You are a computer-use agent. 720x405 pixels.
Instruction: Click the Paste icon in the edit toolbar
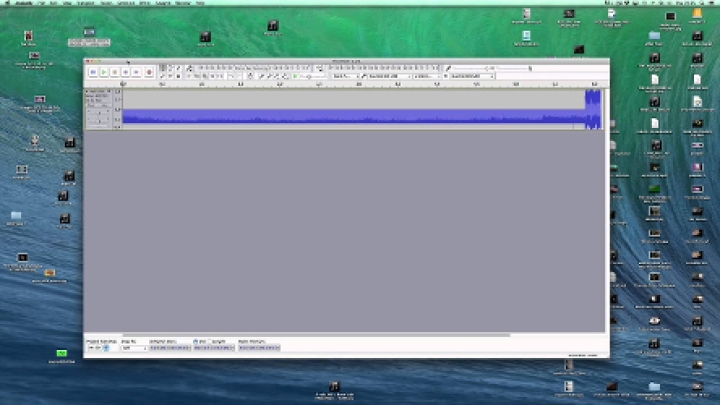(x=205, y=76)
